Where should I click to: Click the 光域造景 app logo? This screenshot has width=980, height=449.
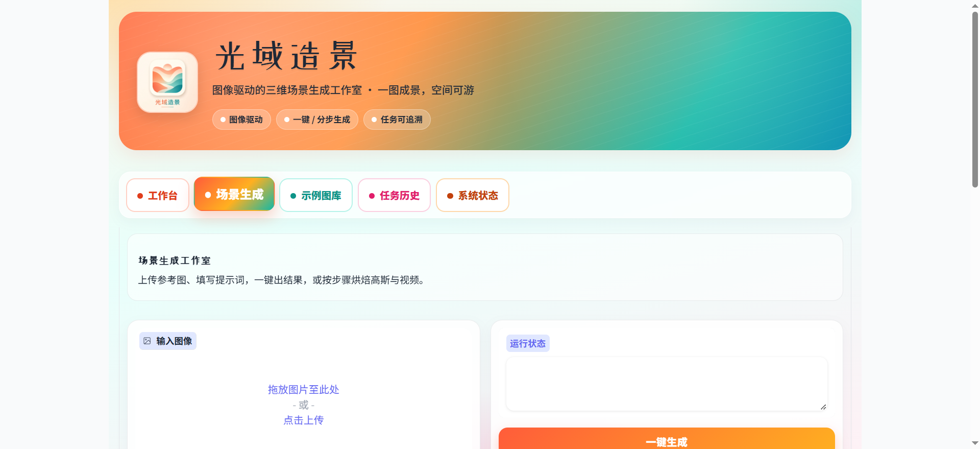167,82
